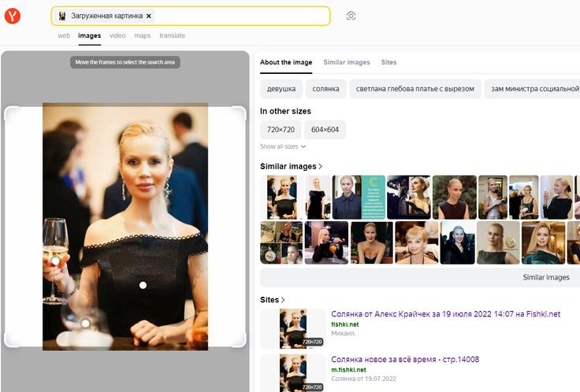Choose the 720×720 size option
Viewport: 580px width, 392px height.
pyautogui.click(x=281, y=130)
